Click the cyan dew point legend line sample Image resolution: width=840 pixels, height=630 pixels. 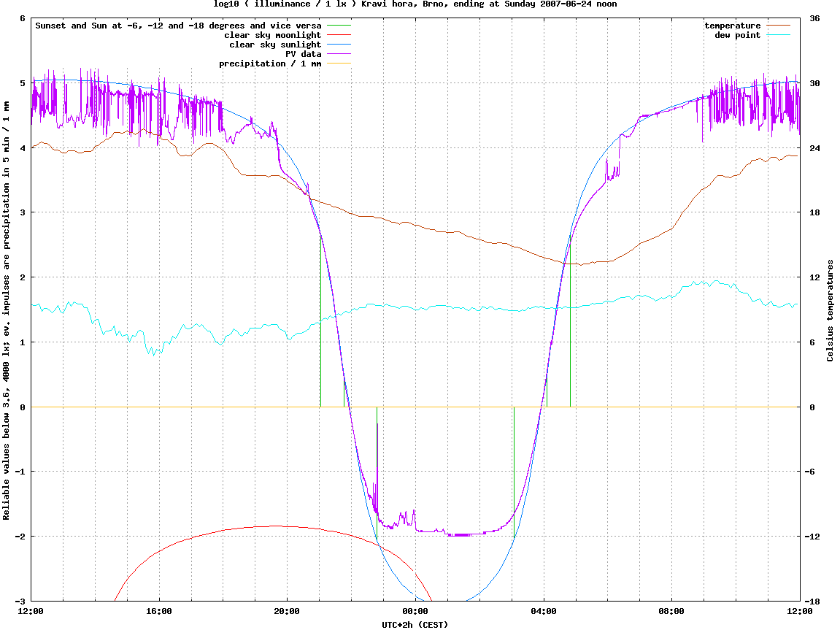point(778,35)
